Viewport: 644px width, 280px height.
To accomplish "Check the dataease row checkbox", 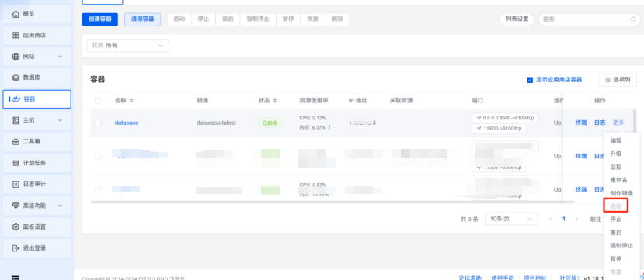I will coord(98,123).
